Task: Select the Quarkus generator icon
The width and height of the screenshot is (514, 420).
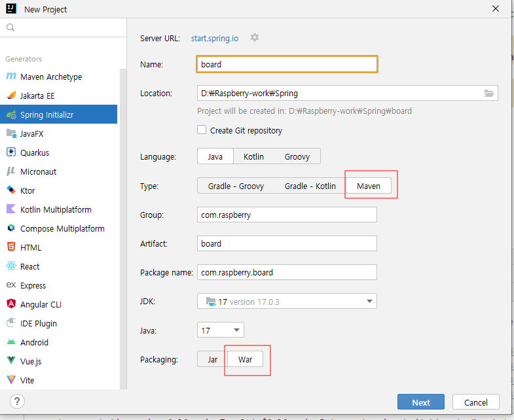Action: 11,152
